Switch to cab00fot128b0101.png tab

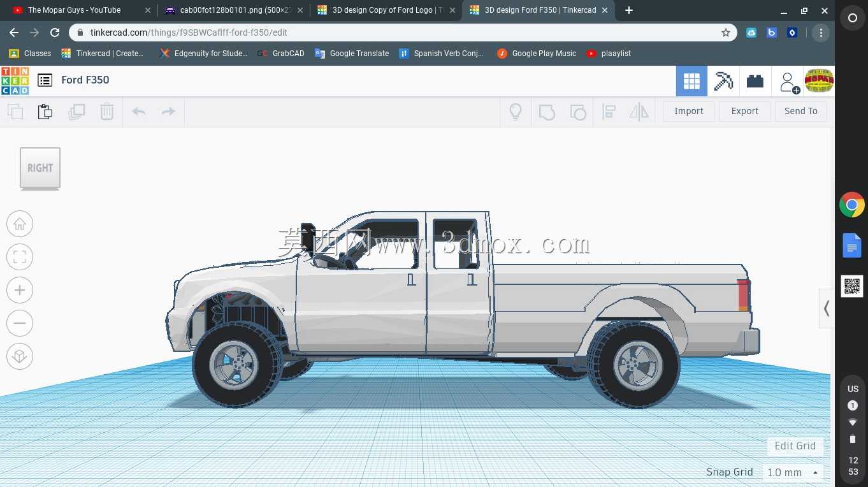click(x=233, y=10)
